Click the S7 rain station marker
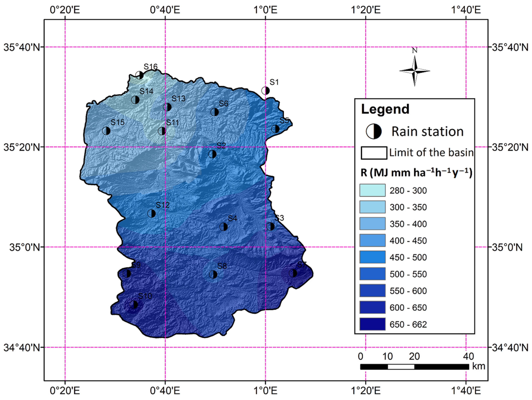532x400 pixels. (x=293, y=273)
